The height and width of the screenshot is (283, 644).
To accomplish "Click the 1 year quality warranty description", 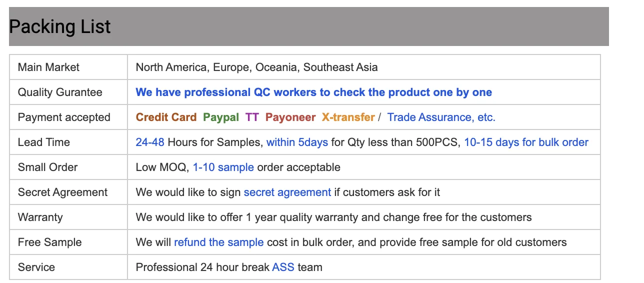I will pos(333,217).
